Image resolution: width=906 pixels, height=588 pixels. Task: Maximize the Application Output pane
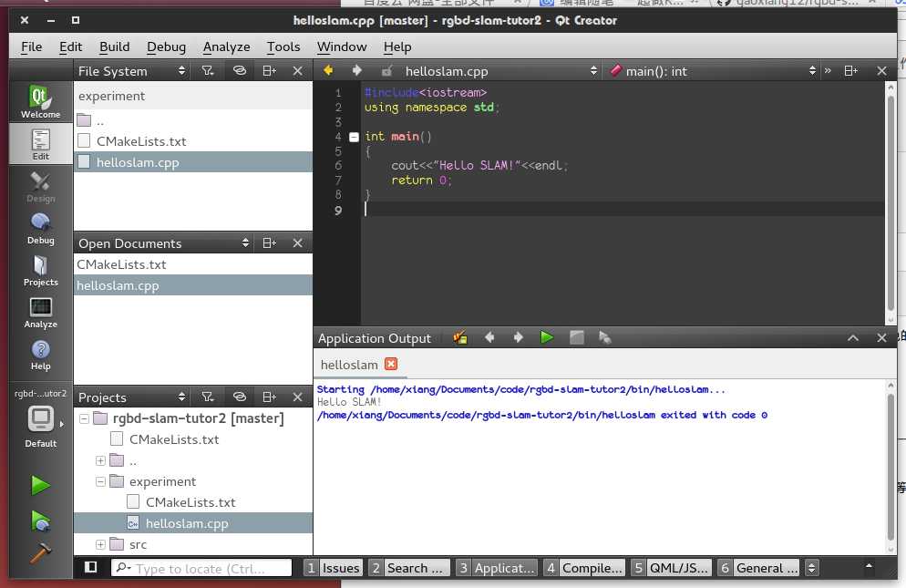coord(853,337)
